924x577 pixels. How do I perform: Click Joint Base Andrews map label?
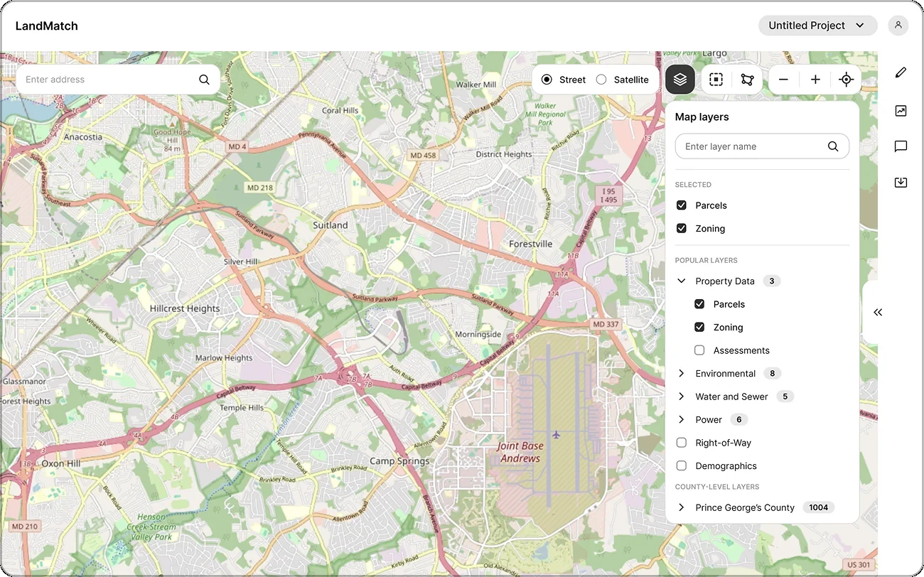tap(520, 453)
